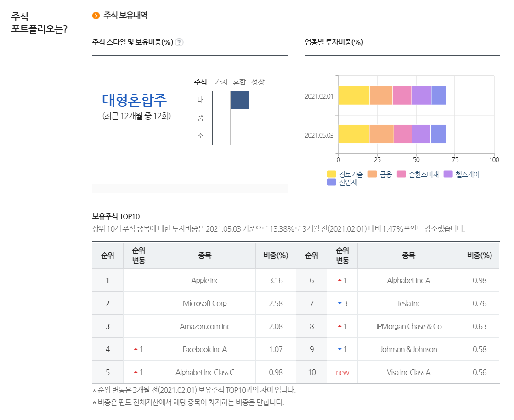This screenshot has height=420, width=514.
Task: Click the 2021.02.01 yellow 정보기술 bar segment
Action: (x=354, y=96)
